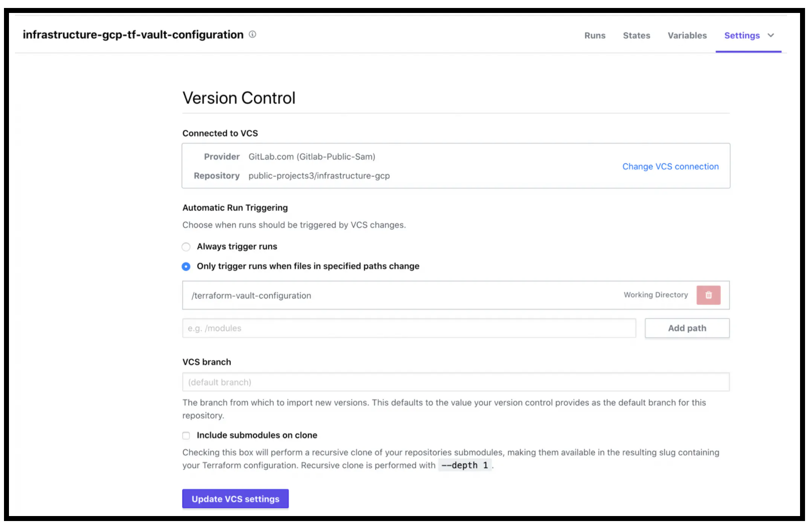Open the Settings tab
The image size is (812, 527).
click(742, 35)
